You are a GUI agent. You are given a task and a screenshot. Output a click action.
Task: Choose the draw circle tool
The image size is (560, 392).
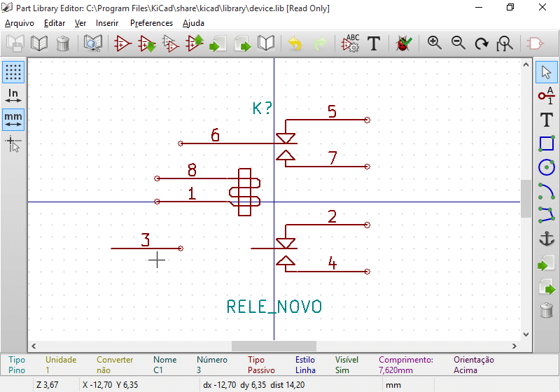pos(546,167)
